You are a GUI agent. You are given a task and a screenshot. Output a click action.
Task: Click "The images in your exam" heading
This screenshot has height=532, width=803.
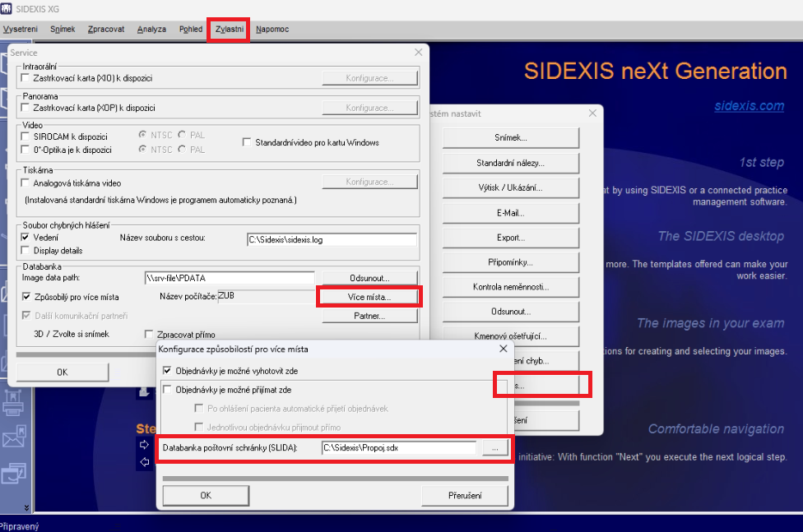pos(711,323)
